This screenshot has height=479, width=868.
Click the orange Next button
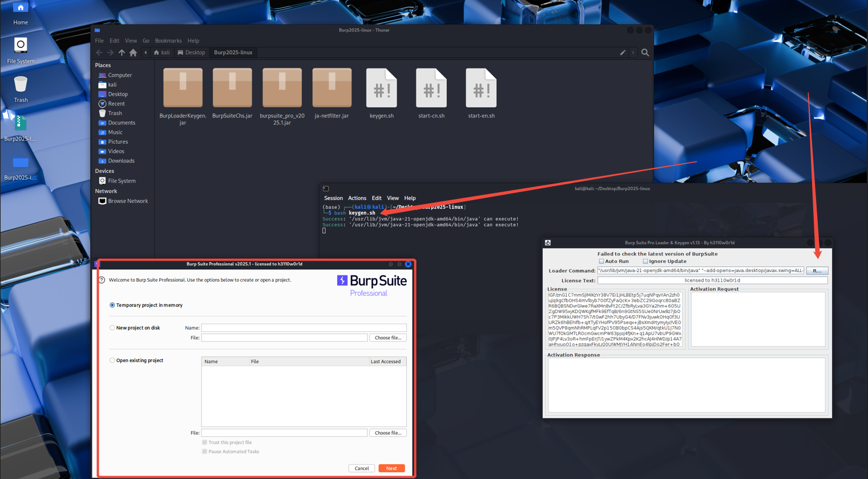(x=391, y=468)
